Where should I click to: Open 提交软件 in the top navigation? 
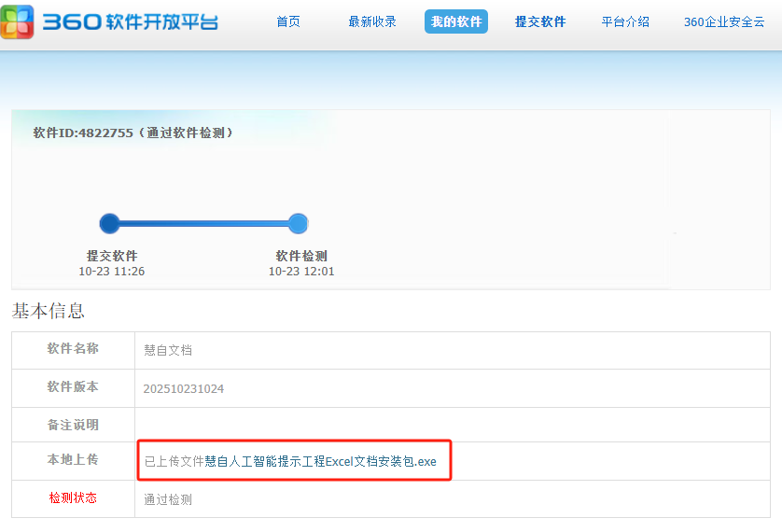(x=540, y=21)
